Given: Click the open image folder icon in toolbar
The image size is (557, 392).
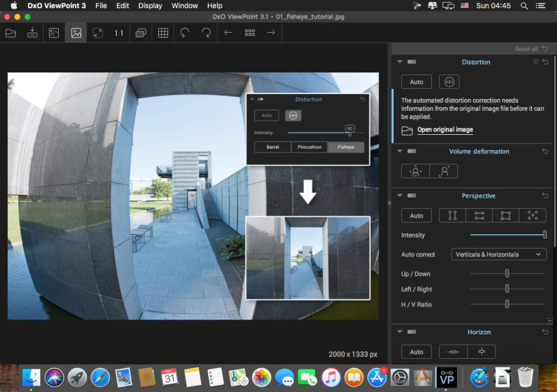Looking at the screenshot, I should point(11,33).
